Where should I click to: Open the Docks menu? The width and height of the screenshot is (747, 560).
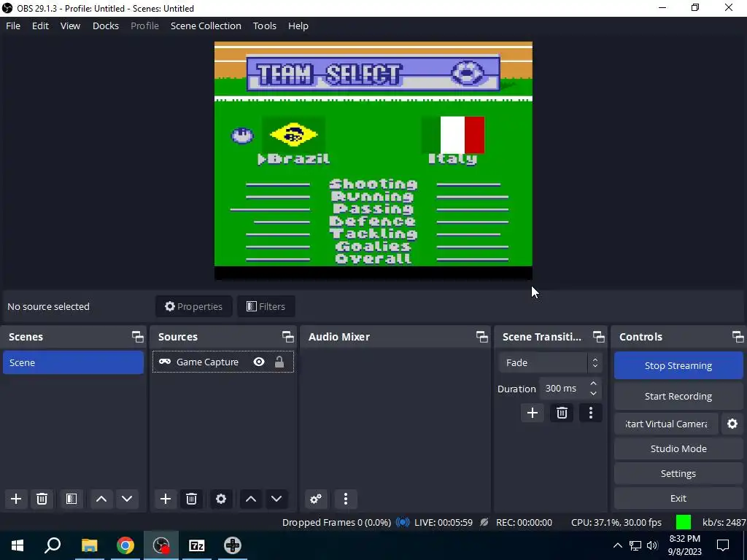point(105,26)
